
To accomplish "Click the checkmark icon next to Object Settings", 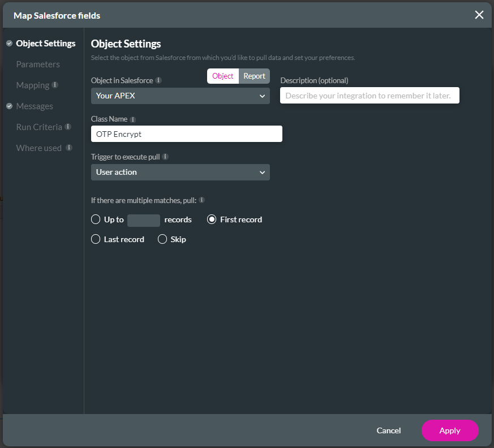I will (8, 43).
